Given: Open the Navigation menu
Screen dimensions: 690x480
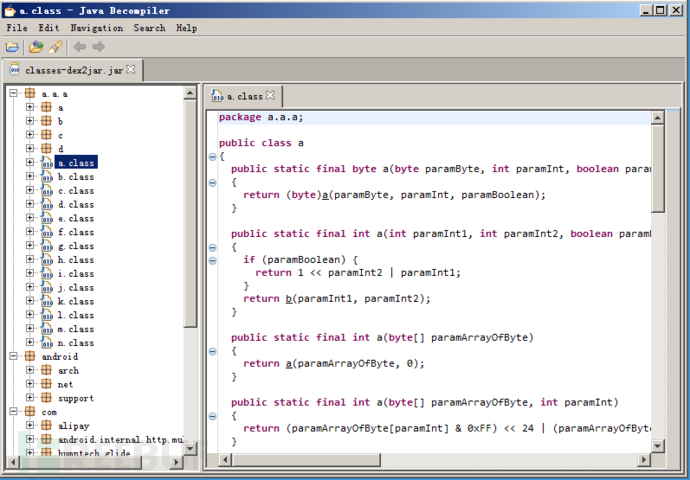Looking at the screenshot, I should tap(97, 28).
